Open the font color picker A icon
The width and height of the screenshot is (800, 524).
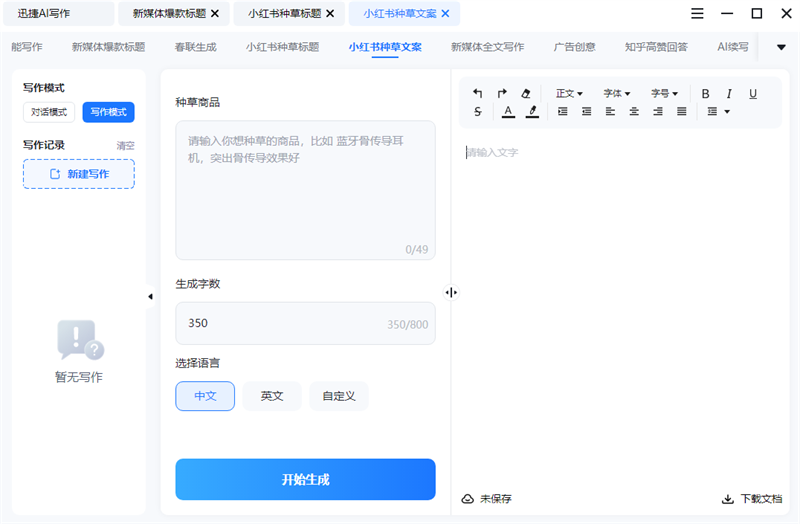[x=508, y=112]
